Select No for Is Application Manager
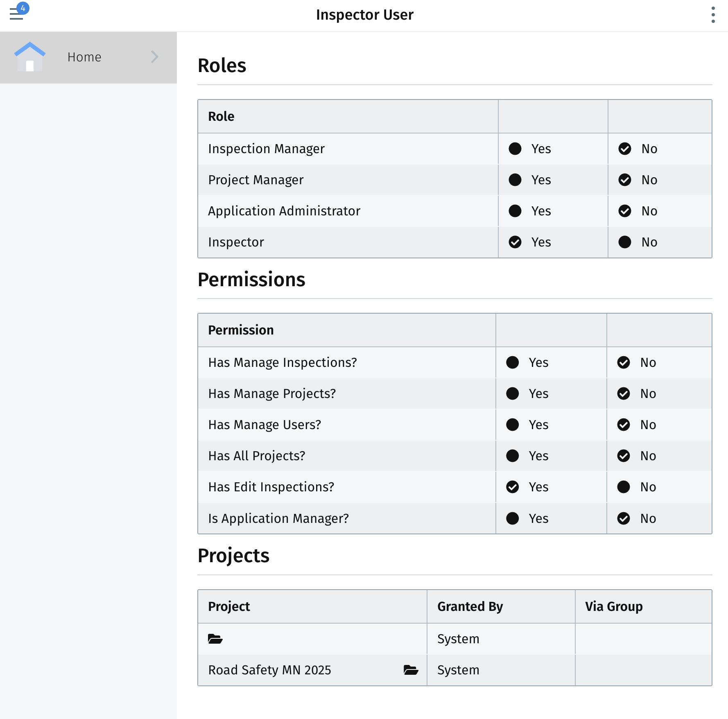 [624, 518]
